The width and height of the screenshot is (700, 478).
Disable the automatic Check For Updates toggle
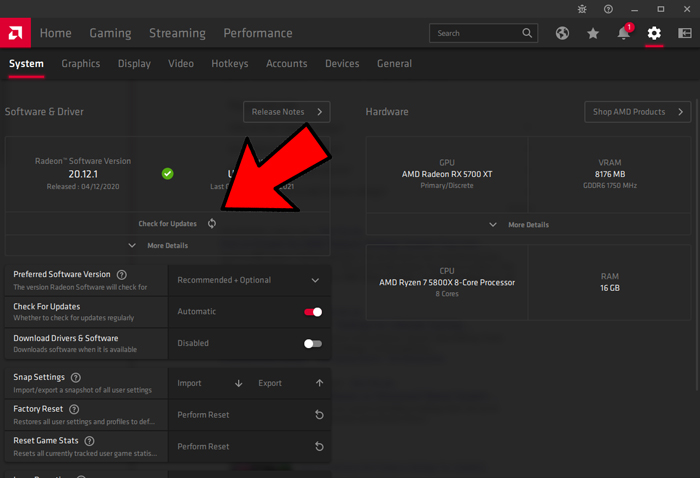[313, 312]
